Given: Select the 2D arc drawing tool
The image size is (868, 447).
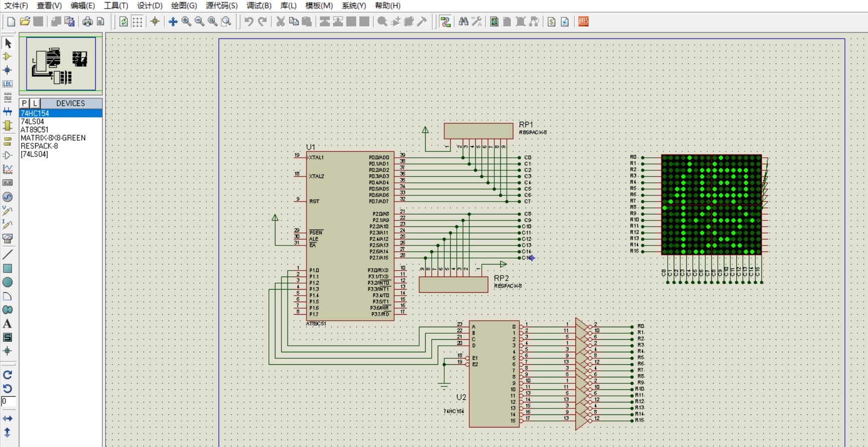Looking at the screenshot, I should (x=8, y=296).
